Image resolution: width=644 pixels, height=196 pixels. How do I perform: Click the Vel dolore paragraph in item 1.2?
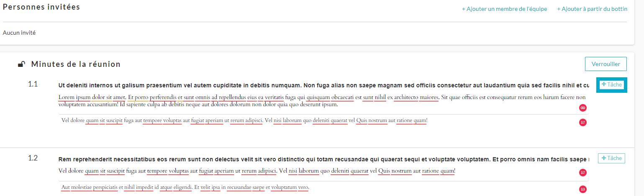[x=257, y=171]
